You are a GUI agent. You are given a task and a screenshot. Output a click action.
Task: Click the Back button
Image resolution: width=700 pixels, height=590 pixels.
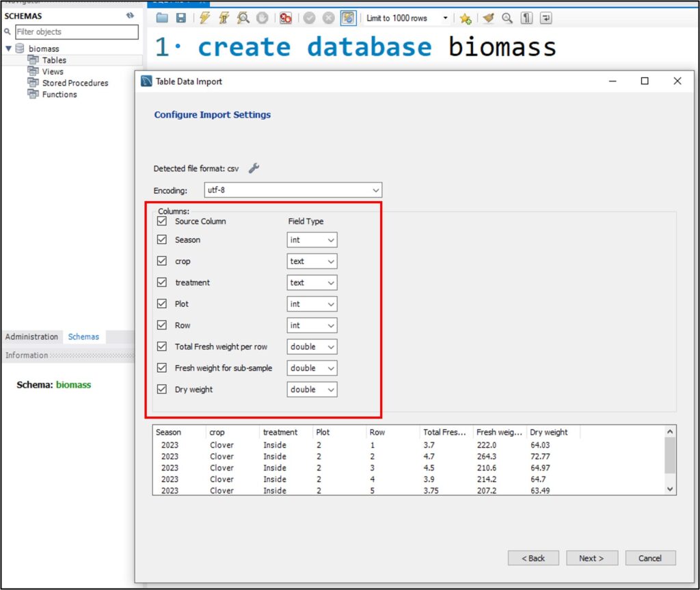[x=533, y=558]
